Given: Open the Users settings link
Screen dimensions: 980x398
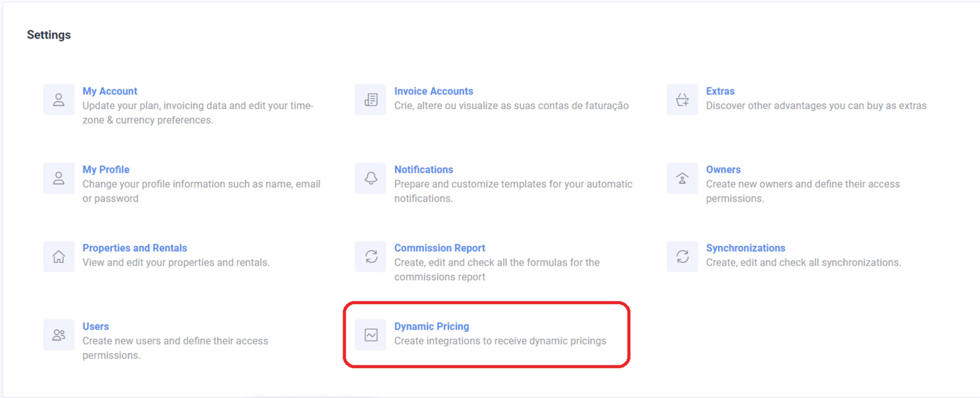Looking at the screenshot, I should [x=95, y=326].
